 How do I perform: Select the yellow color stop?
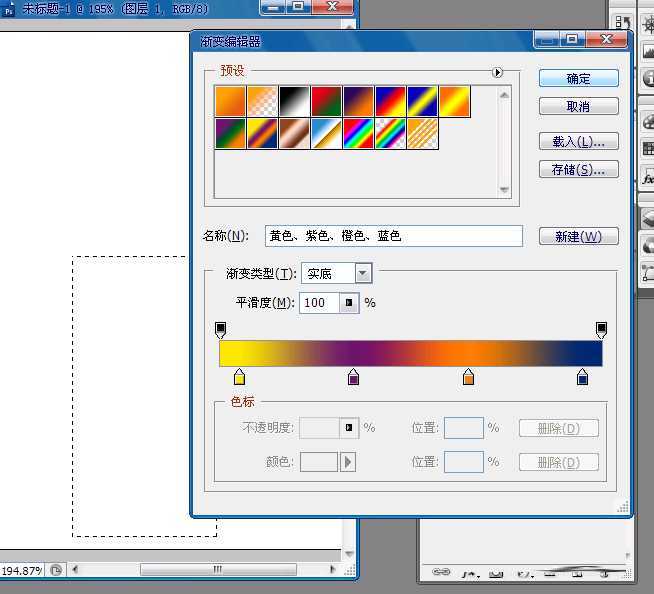(x=239, y=377)
